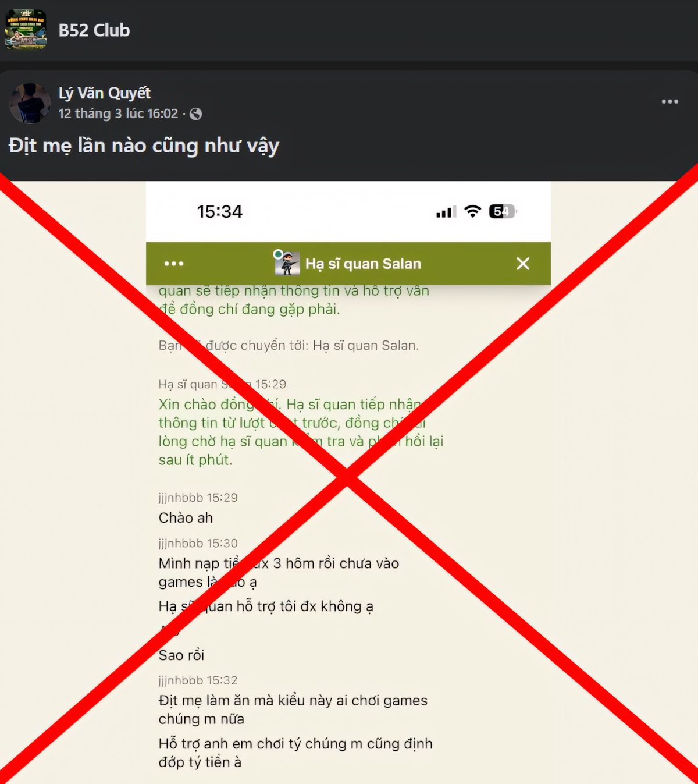Click the online status dot on avatar
The width and height of the screenshot is (698, 784).
(279, 254)
